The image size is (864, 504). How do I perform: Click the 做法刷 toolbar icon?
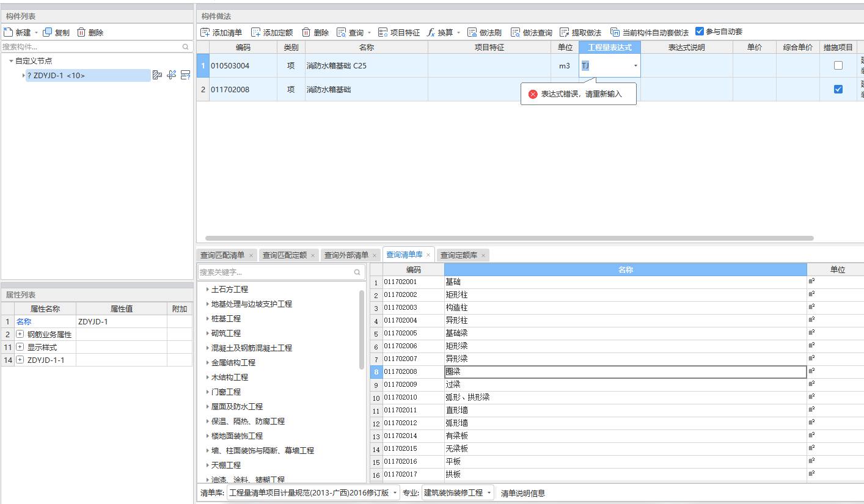(x=472, y=32)
